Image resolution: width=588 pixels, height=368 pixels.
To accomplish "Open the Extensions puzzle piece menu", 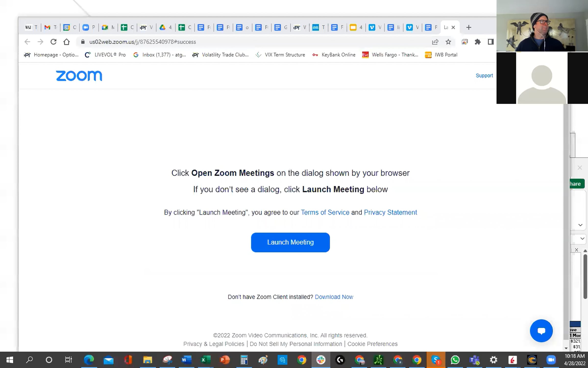I will [478, 42].
